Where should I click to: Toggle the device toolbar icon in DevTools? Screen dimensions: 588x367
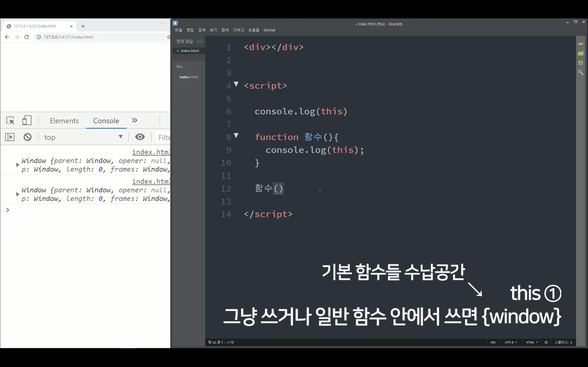click(27, 120)
